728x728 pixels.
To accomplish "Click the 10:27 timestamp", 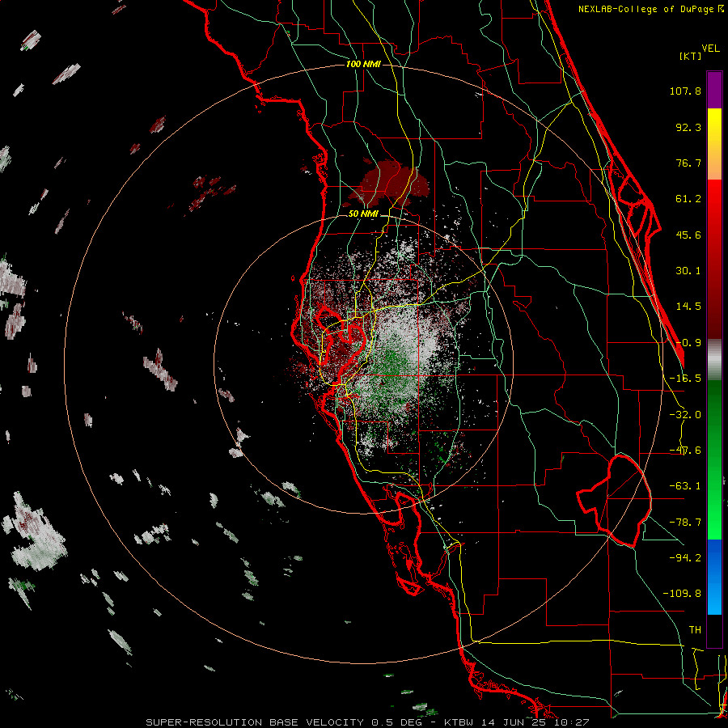I will [570, 722].
